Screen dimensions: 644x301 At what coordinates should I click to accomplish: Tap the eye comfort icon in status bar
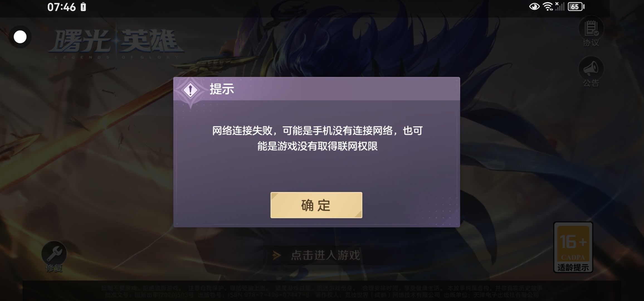pyautogui.click(x=534, y=7)
